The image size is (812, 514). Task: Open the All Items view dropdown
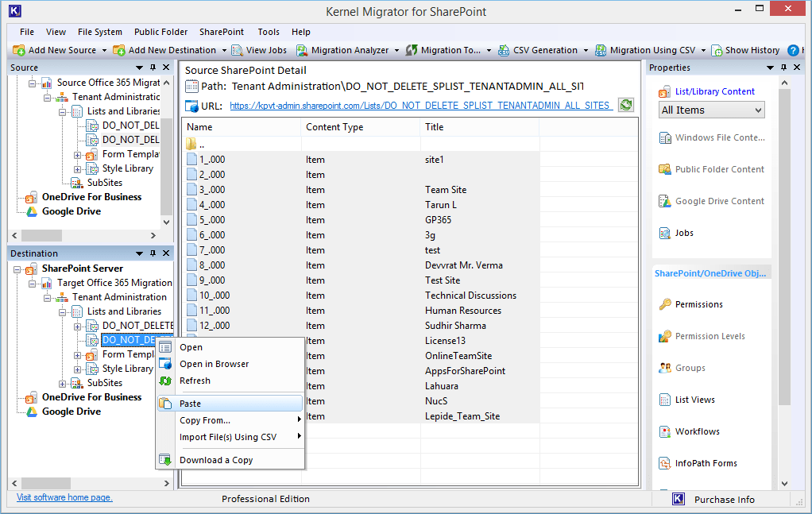[x=712, y=110]
